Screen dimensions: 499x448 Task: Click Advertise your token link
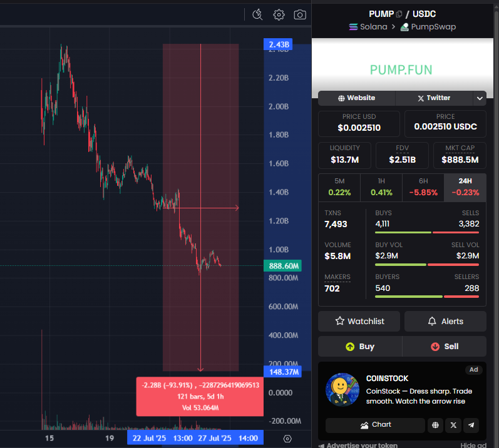click(x=358, y=445)
